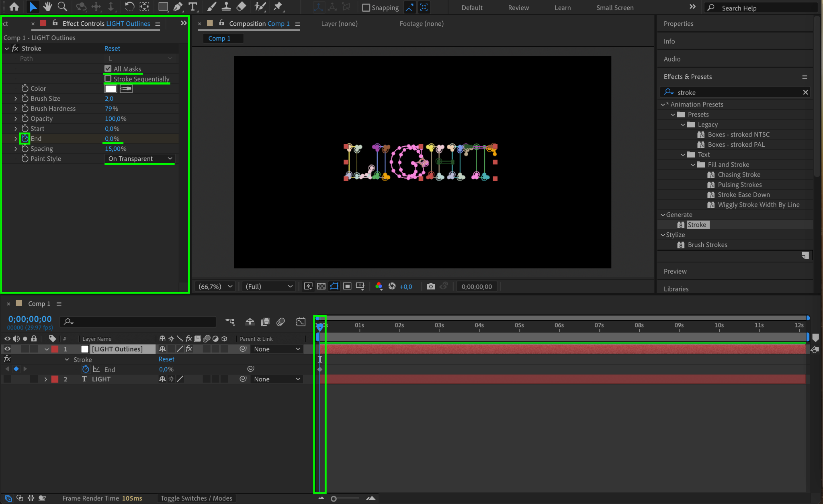Image resolution: width=823 pixels, height=504 pixels.
Task: Uncheck the All Masks checkbox
Action: click(108, 69)
